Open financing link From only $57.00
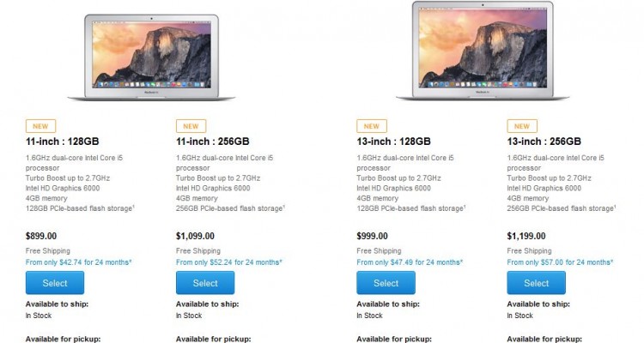 coord(560,262)
